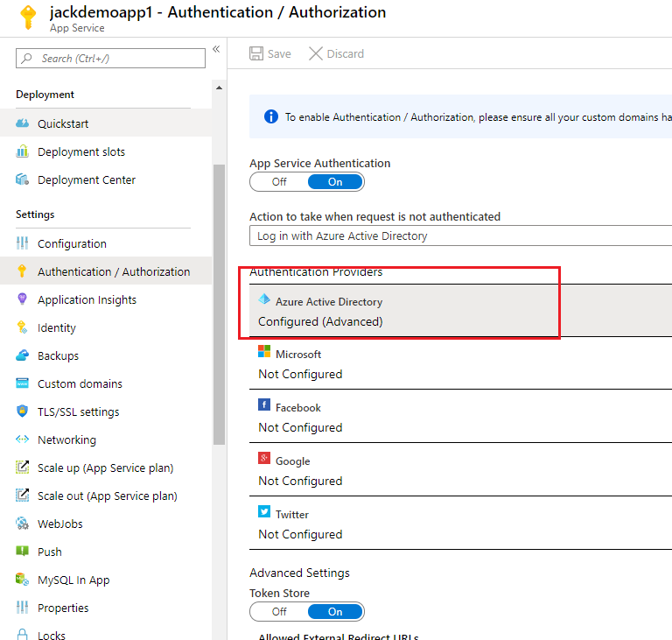Click the WebJobs icon
Image resolution: width=672 pixels, height=640 pixels.
(x=23, y=524)
